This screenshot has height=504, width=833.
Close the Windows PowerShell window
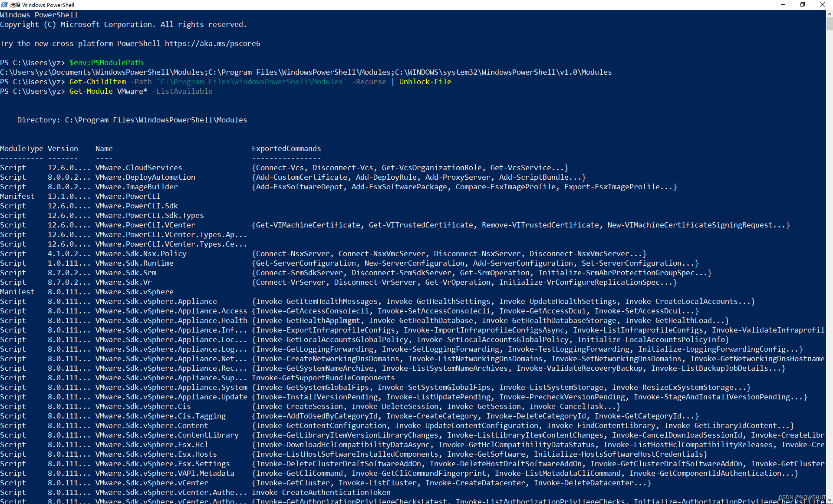(822, 5)
